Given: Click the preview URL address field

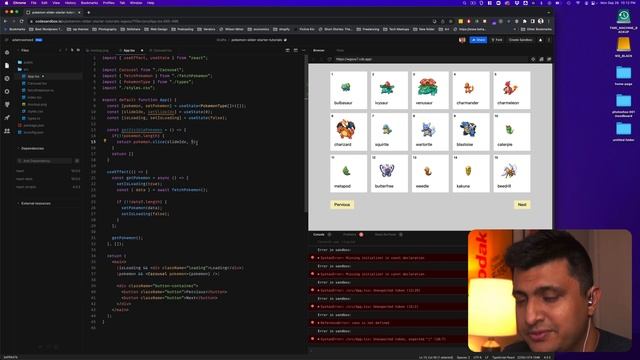Looking at the screenshot, I should [431, 59].
